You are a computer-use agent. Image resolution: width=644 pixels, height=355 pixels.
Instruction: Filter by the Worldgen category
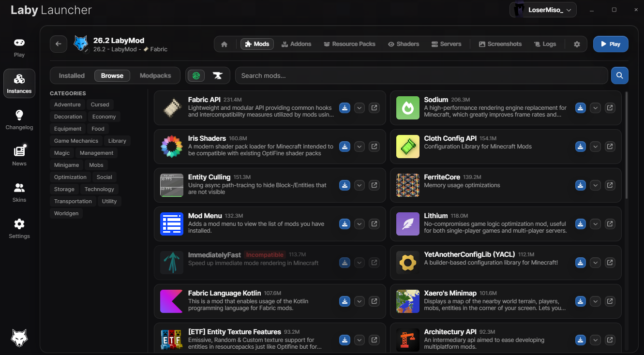(66, 213)
